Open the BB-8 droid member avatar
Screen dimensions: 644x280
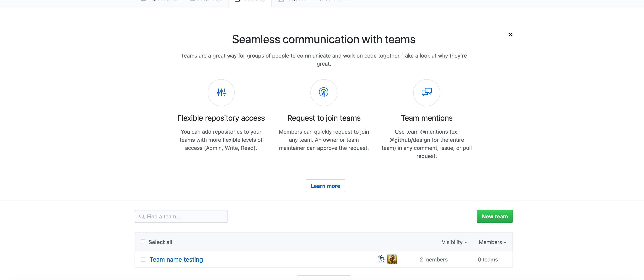tap(381, 259)
